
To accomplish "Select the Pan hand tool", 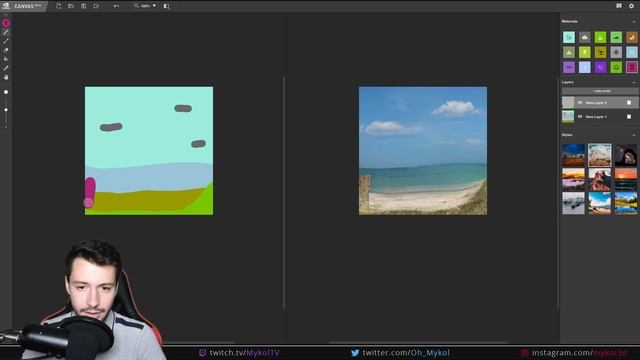I will pyautogui.click(x=6, y=77).
